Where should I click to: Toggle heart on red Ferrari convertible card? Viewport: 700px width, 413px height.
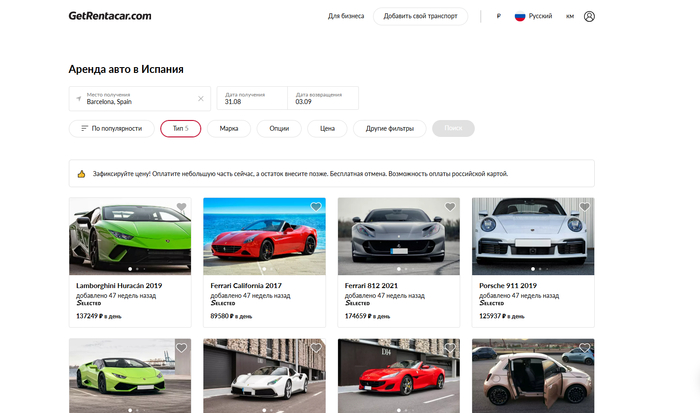(450, 347)
